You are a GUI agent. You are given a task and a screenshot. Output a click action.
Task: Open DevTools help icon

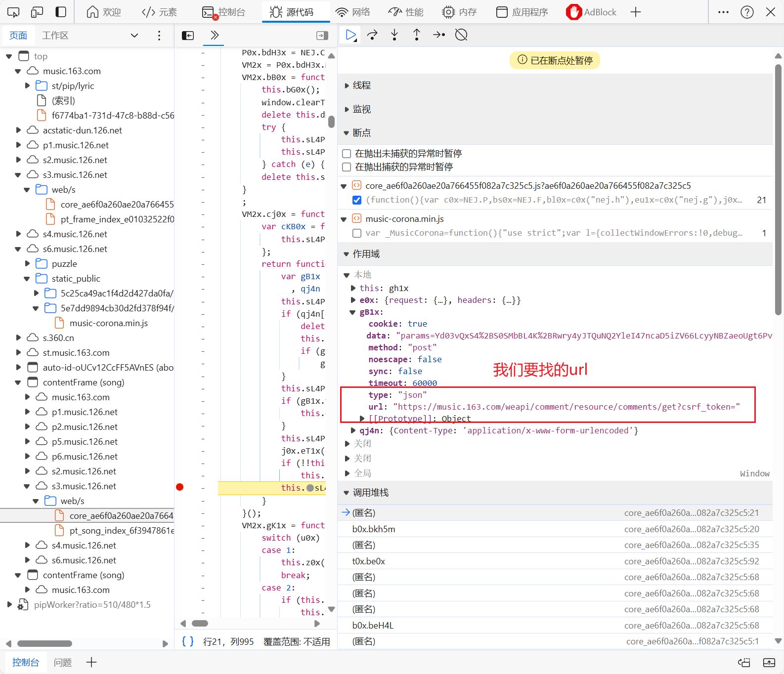point(747,12)
